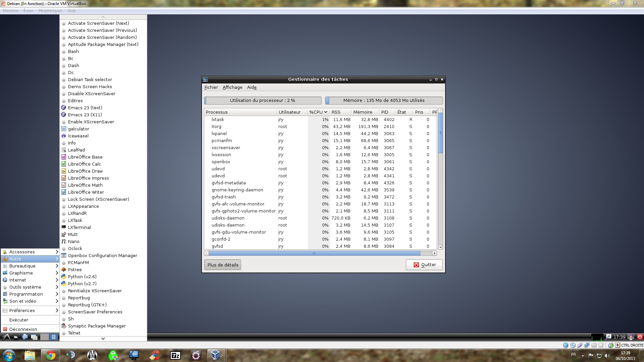
Task: Launch Synaptic Package Manager entry
Action: [103, 326]
